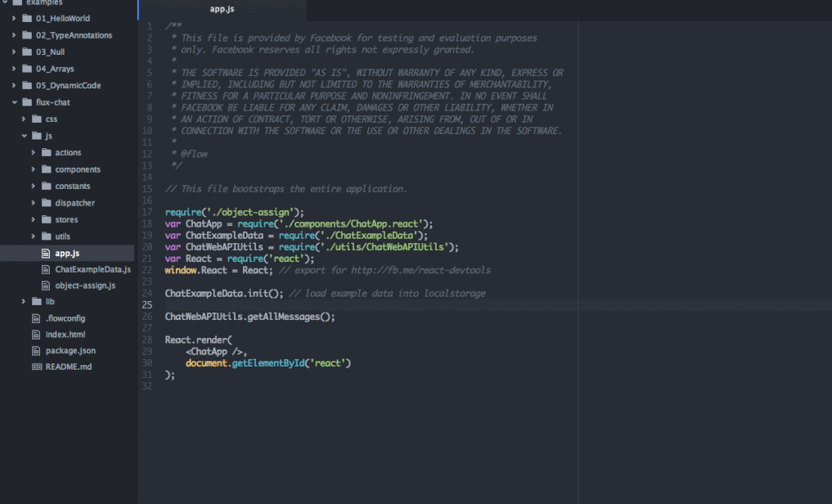Screen dimensions: 832x504
Task: Click the .flowconfig file icon
Action: [x=36, y=318]
